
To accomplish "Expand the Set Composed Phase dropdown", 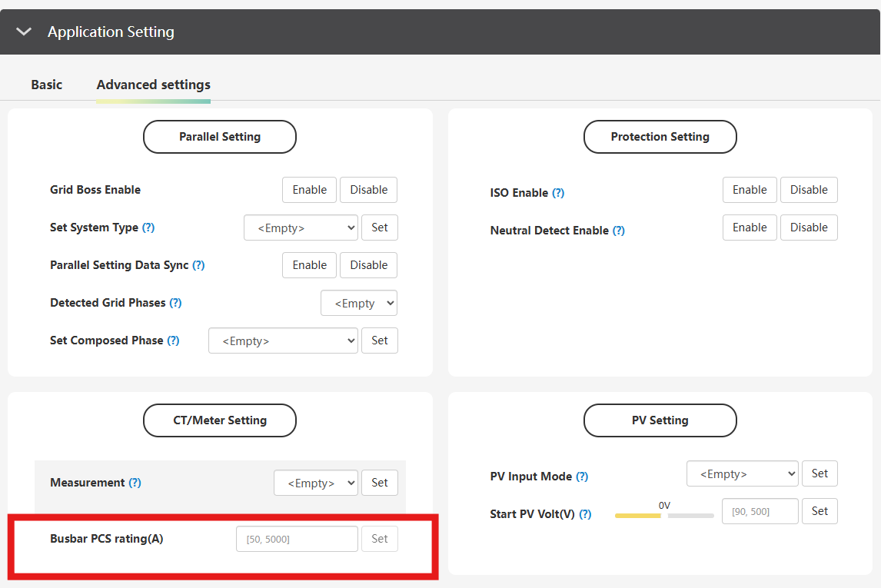I will pos(283,341).
